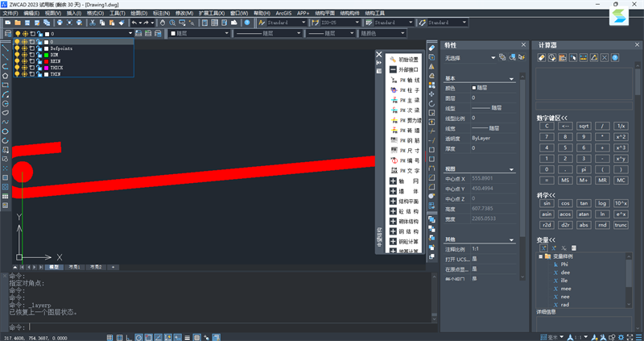
Task: Click the calculator C clear button
Action: 547,126
